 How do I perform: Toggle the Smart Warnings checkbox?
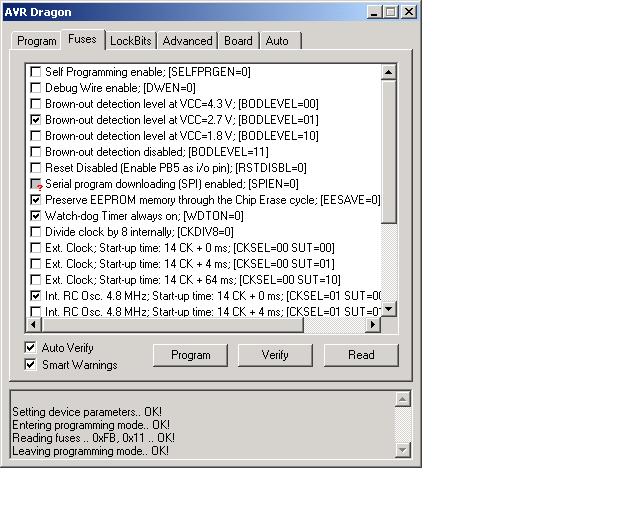30,364
